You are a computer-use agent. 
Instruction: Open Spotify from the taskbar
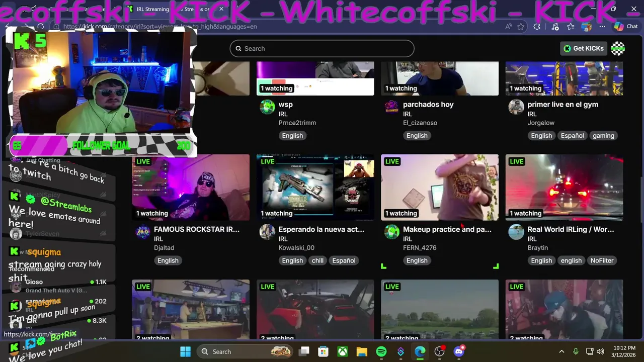click(x=381, y=351)
